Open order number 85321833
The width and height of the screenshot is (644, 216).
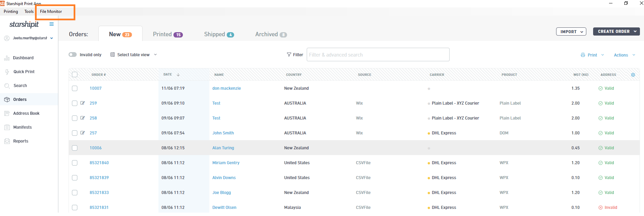tap(99, 193)
